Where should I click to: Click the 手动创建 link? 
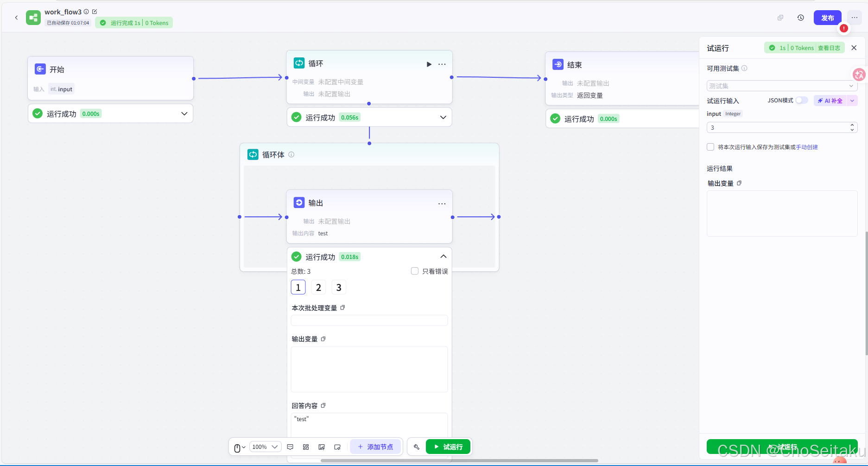point(807,147)
